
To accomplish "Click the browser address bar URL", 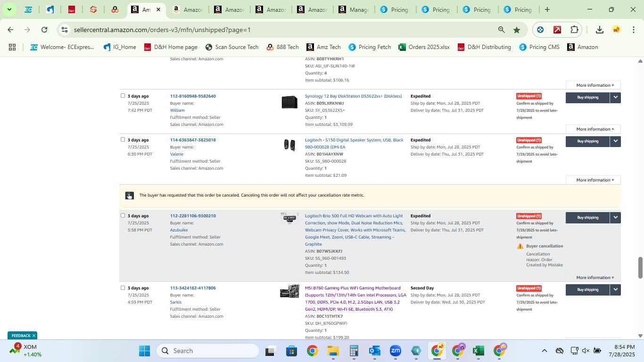I will [x=162, y=30].
